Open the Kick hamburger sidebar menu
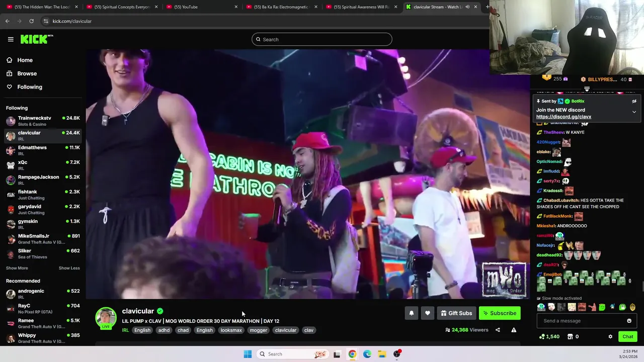 click(11, 39)
